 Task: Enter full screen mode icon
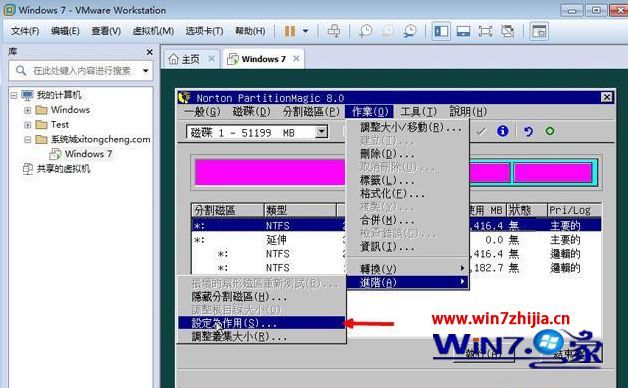485,31
